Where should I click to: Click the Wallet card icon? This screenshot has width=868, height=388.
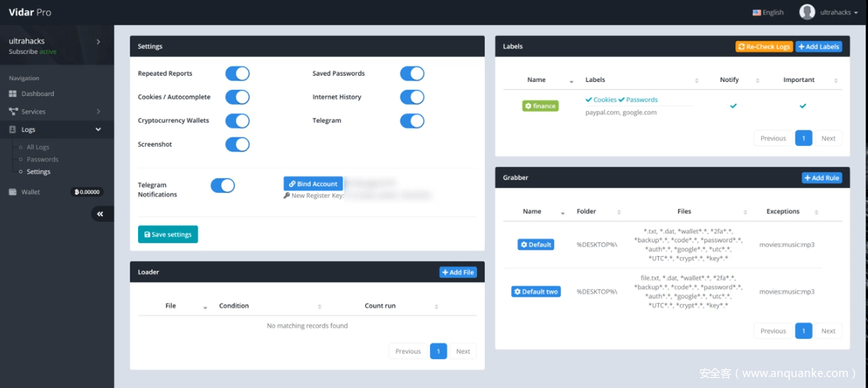[x=12, y=192]
